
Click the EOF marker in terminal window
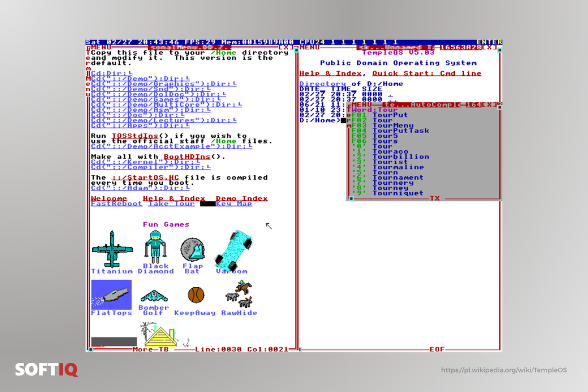pos(437,350)
